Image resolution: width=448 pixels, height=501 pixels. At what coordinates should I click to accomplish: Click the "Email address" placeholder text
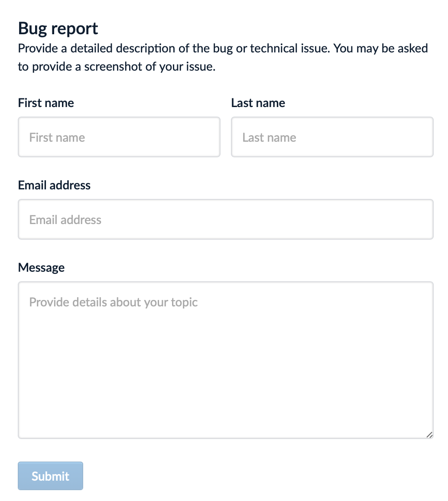coord(65,220)
